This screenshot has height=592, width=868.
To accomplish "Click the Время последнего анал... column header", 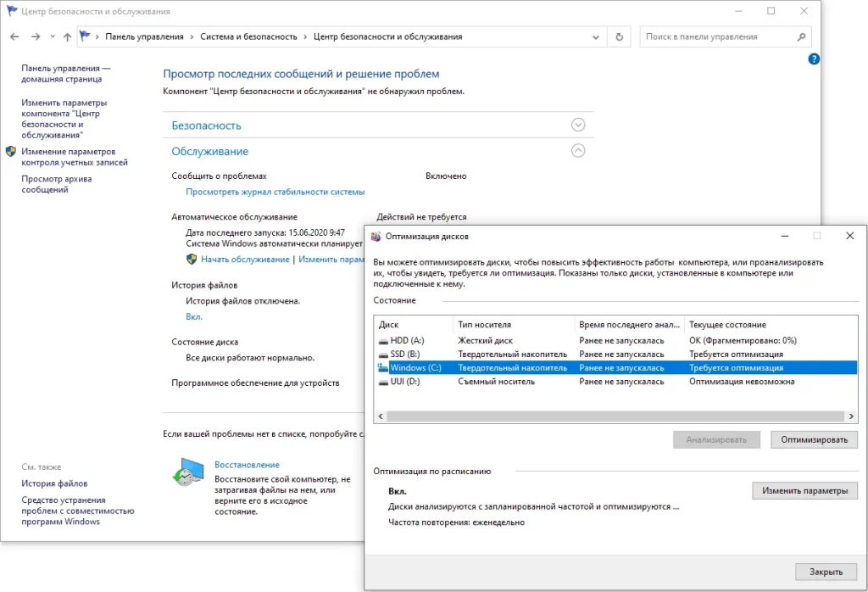I will click(x=630, y=325).
